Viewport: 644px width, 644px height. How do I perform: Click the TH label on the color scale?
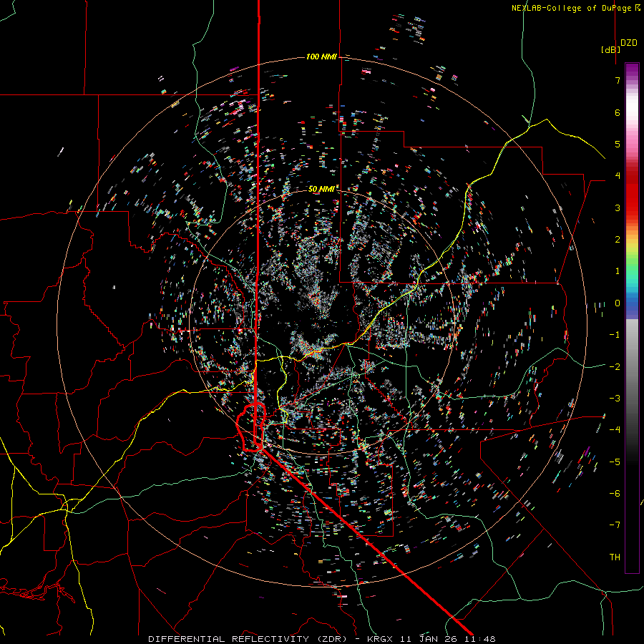point(615,557)
